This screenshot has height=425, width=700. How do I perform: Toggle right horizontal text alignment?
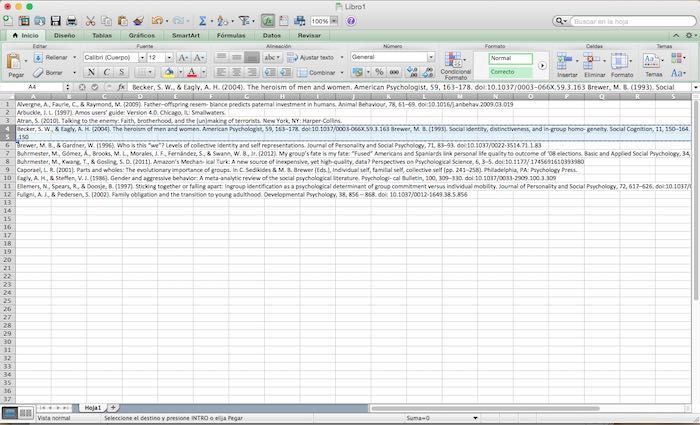click(252, 72)
